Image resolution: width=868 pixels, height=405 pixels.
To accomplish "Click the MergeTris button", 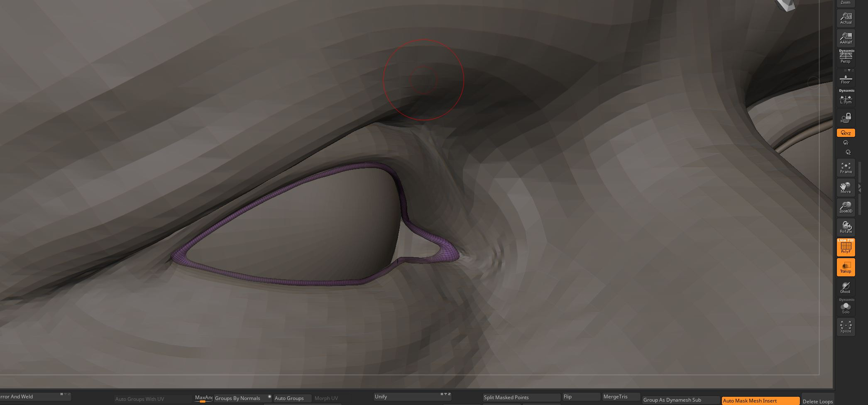I will (621, 397).
